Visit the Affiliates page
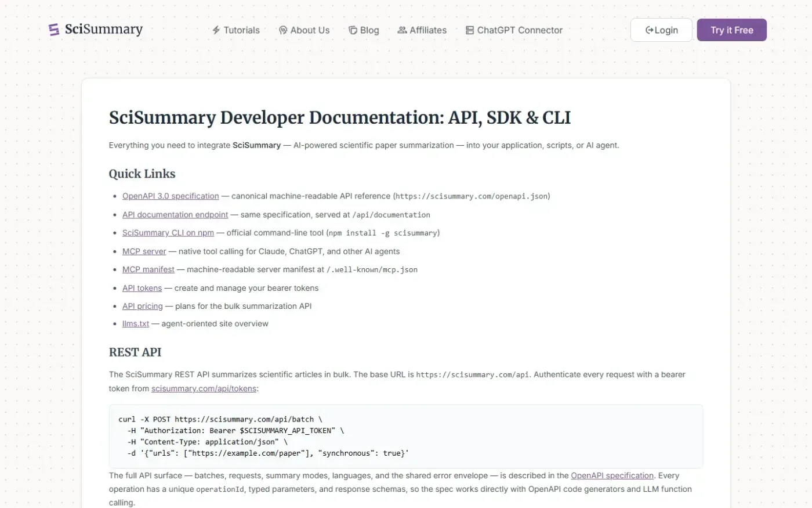 click(x=422, y=30)
